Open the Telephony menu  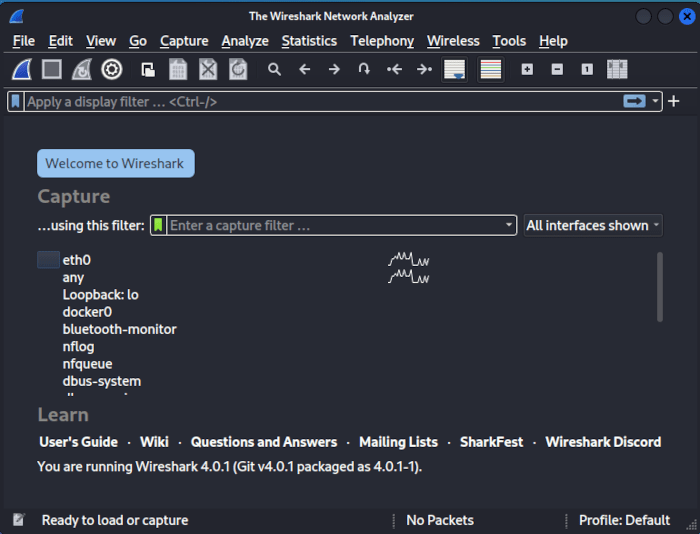click(382, 41)
